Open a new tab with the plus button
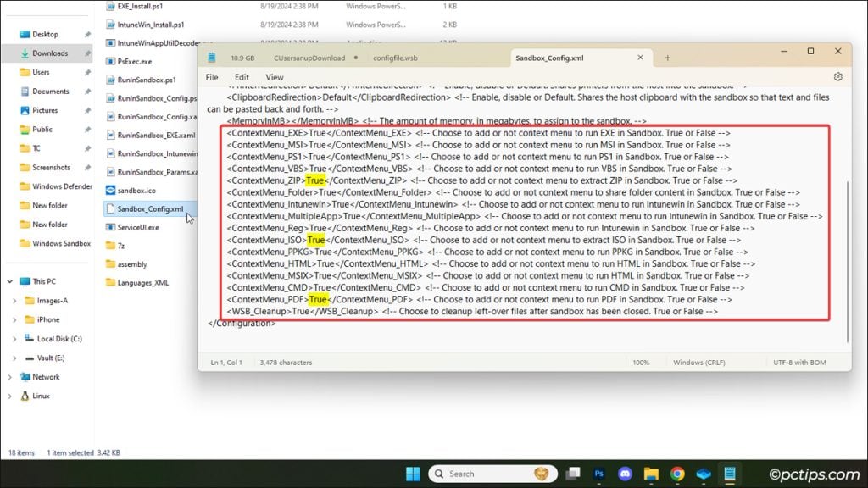 (x=669, y=58)
